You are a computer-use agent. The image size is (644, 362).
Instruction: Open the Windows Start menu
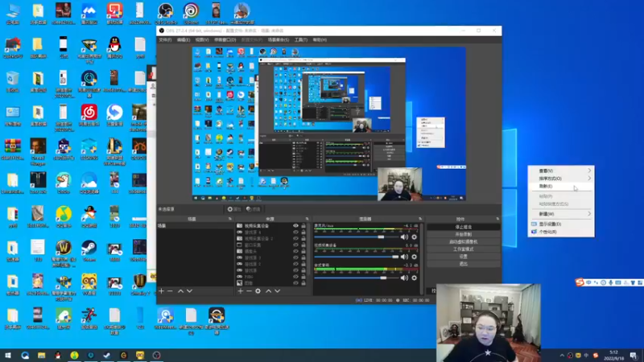8,355
